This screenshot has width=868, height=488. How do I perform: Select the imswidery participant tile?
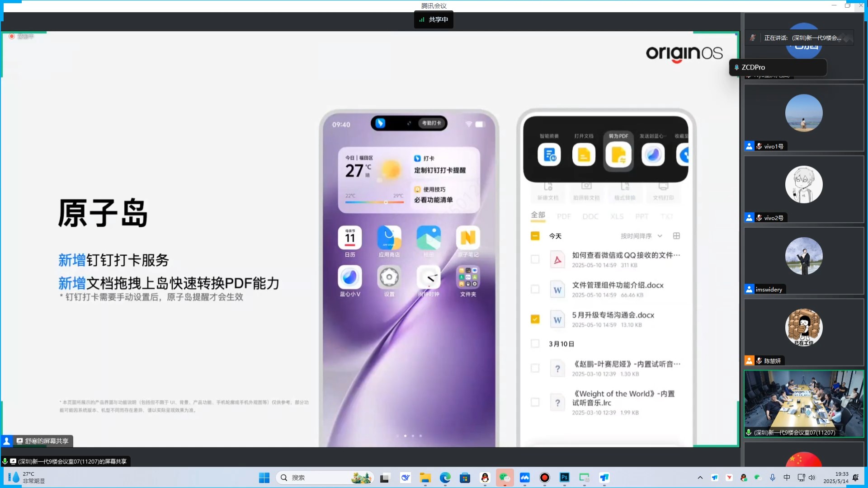[804, 261]
